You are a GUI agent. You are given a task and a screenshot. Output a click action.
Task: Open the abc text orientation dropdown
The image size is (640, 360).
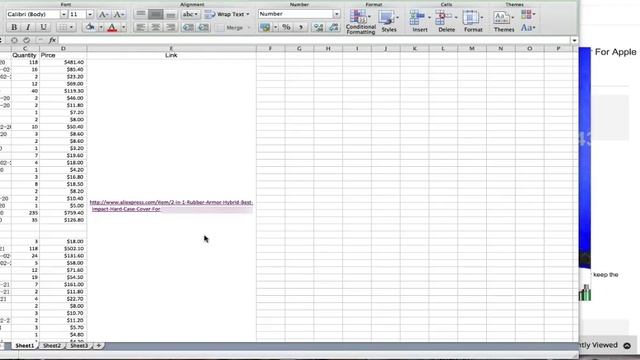coord(190,14)
